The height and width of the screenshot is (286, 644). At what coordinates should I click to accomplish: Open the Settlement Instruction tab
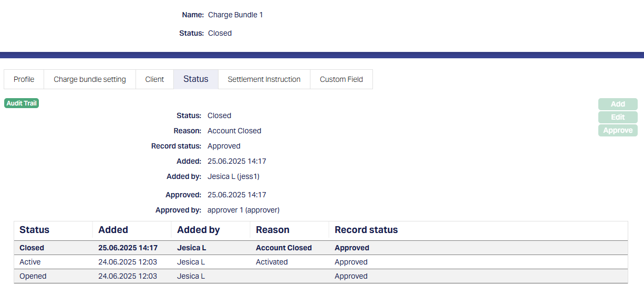point(264,79)
